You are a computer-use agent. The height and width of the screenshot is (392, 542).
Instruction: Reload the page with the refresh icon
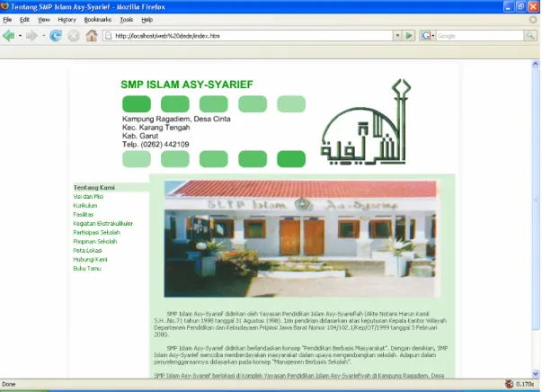pyautogui.click(x=56, y=36)
